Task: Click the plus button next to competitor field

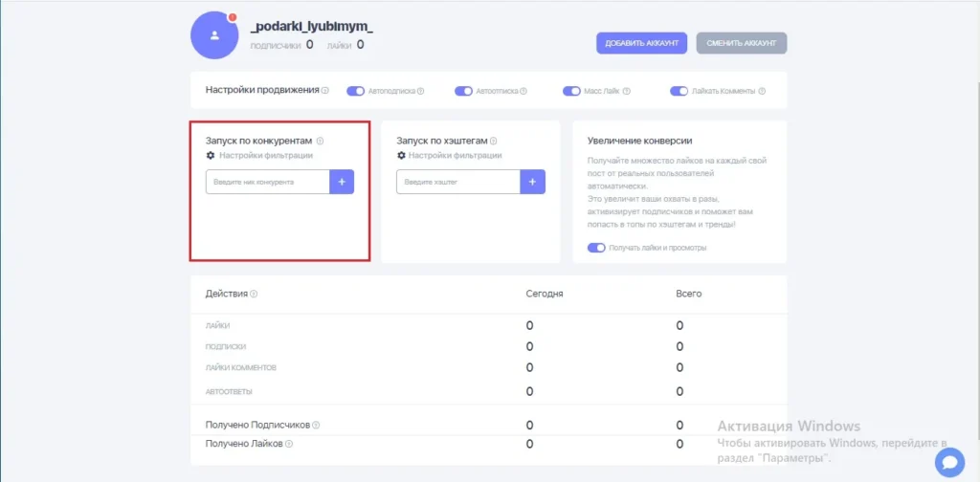Action: [342, 182]
